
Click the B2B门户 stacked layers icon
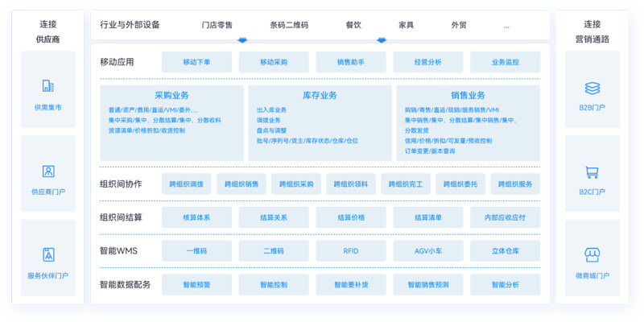tap(592, 87)
